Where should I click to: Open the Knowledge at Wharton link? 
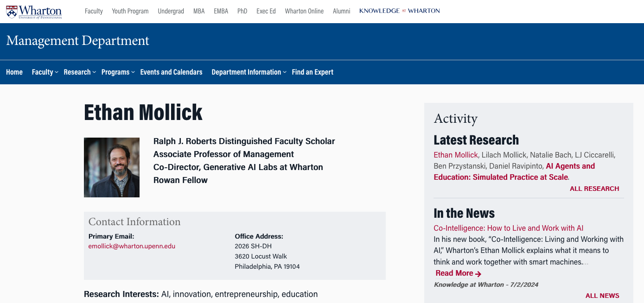399,11
